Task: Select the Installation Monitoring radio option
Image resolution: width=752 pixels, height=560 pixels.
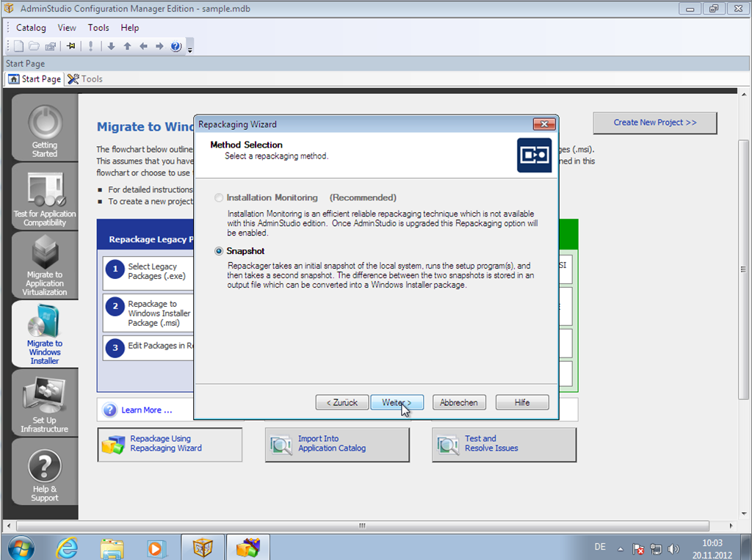Action: tap(219, 197)
